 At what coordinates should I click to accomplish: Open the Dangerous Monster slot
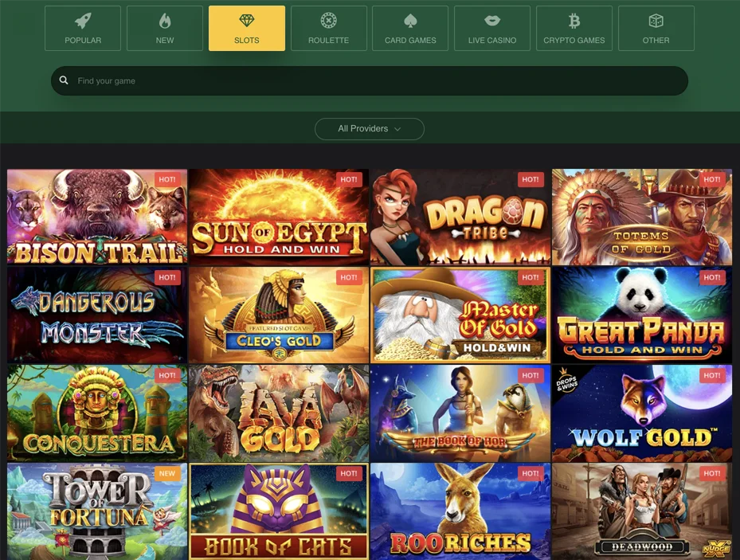[x=97, y=315]
